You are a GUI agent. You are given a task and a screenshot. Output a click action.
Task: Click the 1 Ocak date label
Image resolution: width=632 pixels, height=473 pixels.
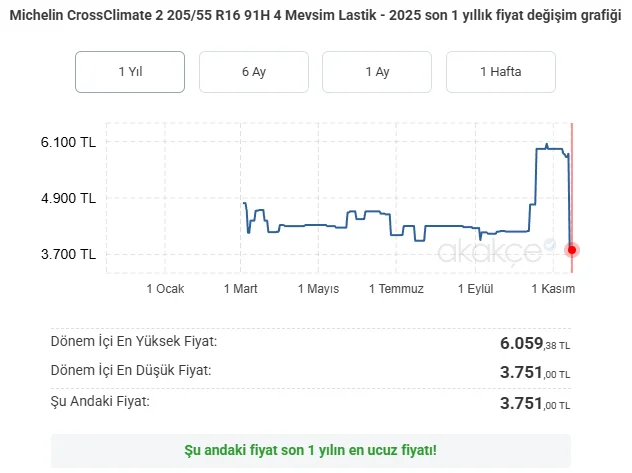click(165, 289)
